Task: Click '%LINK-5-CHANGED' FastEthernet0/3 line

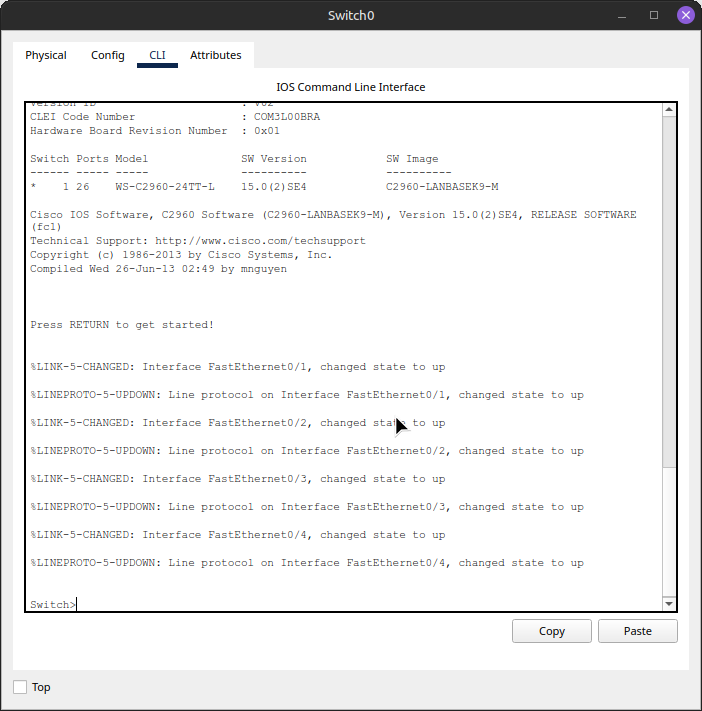Action: tap(238, 479)
